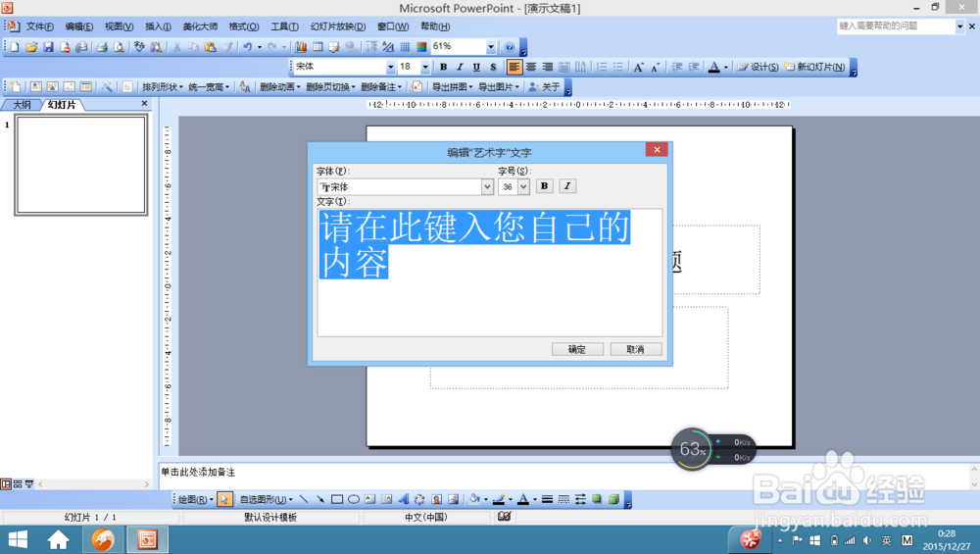Select the Rectangle shape tool

coord(337,499)
